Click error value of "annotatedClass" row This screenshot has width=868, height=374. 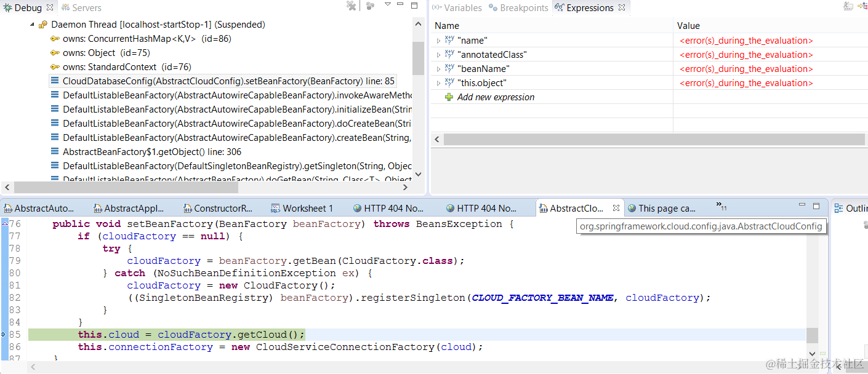(746, 55)
